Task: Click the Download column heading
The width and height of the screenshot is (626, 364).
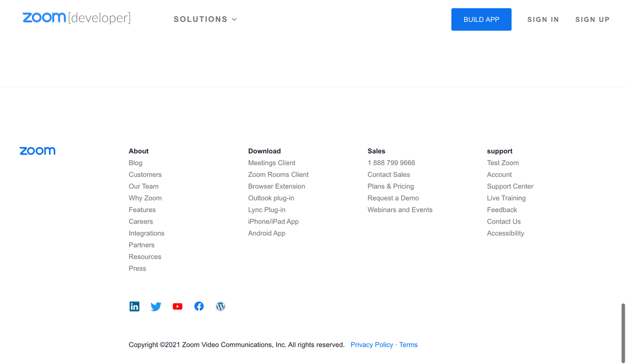Action: click(264, 151)
